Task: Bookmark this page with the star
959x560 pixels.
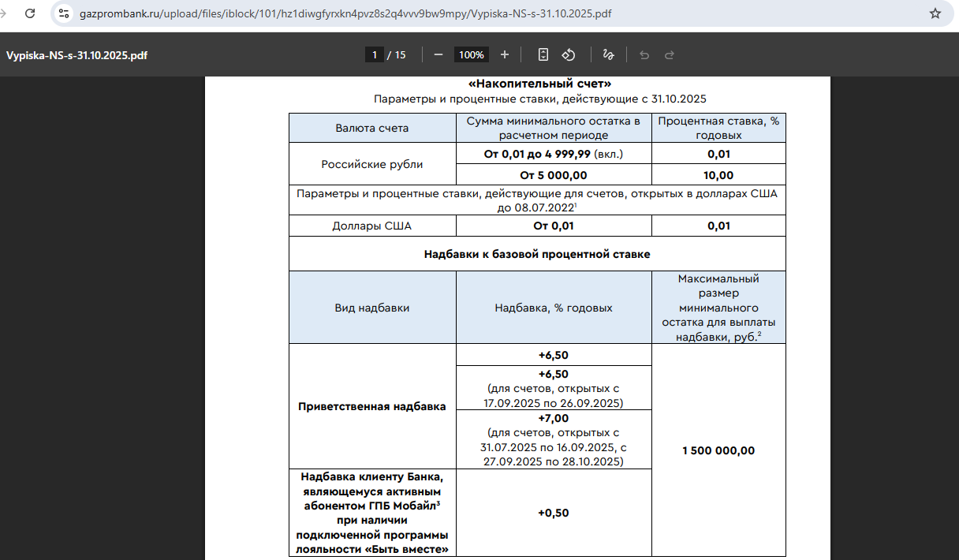Action: pos(935,13)
